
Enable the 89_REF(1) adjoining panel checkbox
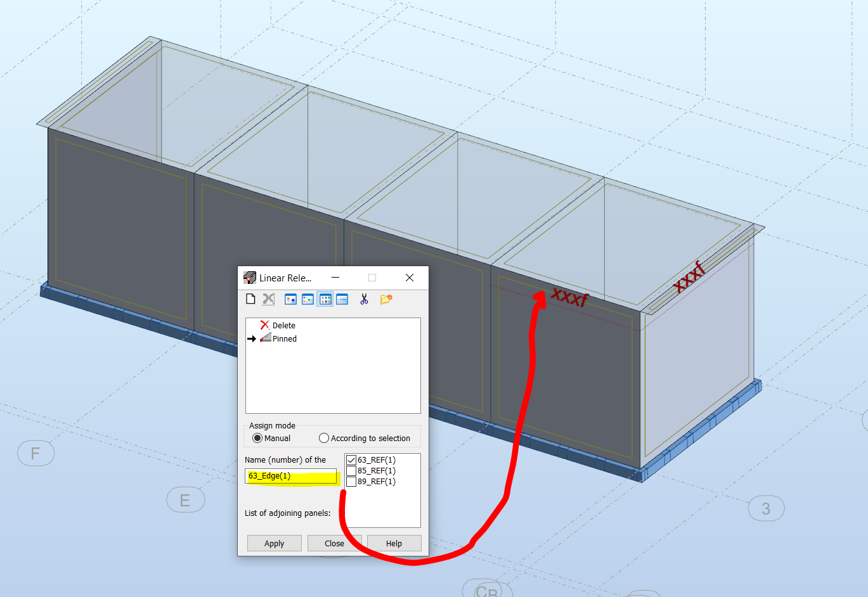click(x=351, y=481)
